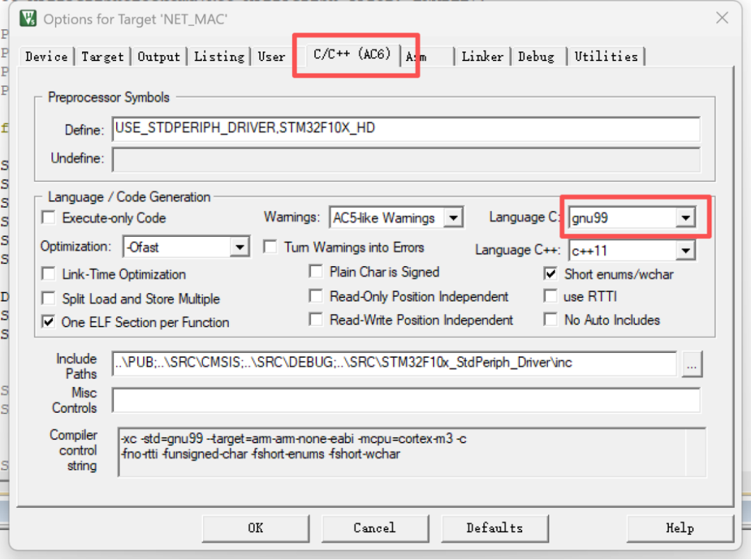
Task: Click the OK button
Action: coord(255,528)
